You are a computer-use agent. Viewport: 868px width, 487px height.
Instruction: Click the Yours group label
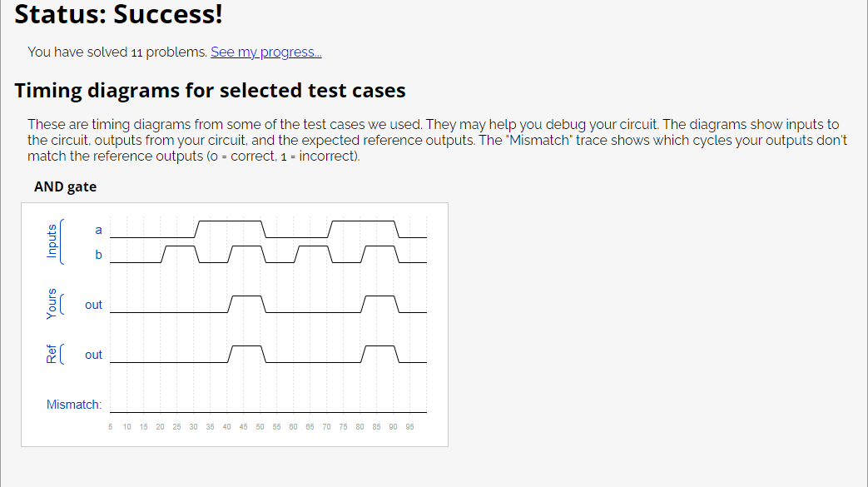(x=52, y=304)
